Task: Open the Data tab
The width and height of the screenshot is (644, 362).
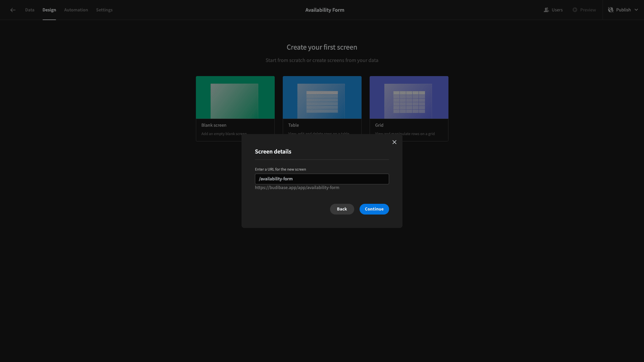Action: 30,10
